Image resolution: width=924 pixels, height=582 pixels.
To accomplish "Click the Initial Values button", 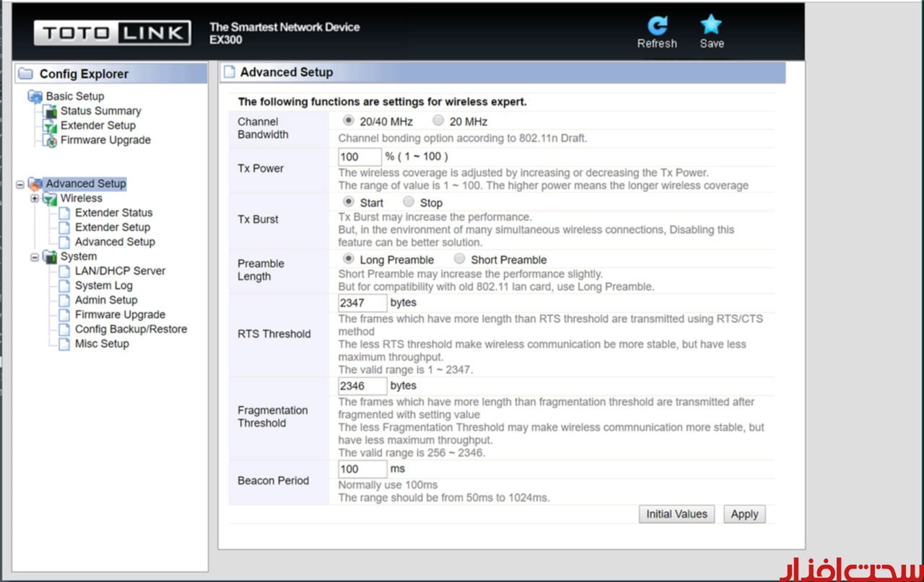I will point(676,514).
